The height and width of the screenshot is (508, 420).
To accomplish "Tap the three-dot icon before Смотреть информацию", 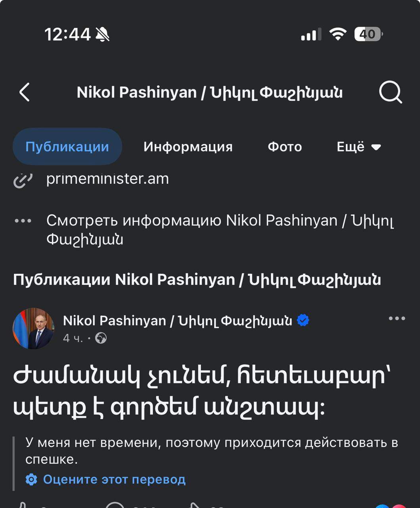I will point(23,221).
